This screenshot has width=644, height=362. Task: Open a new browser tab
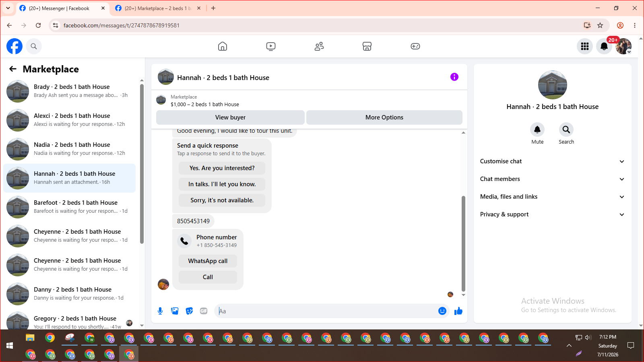[213, 8]
